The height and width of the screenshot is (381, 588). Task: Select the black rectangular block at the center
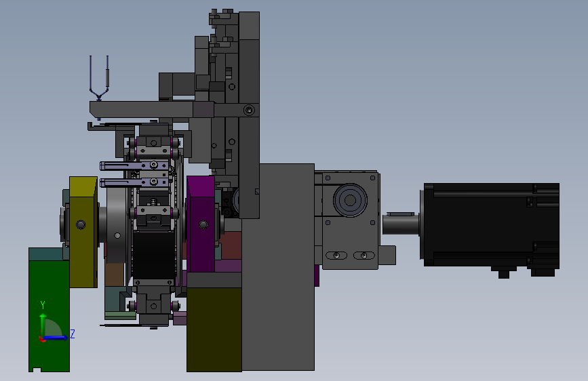[x=154, y=256]
